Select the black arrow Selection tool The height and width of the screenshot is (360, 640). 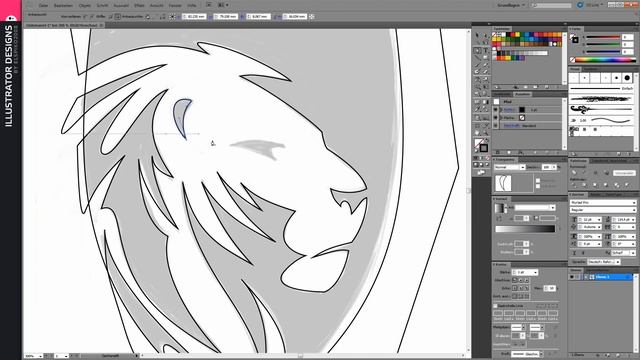(477, 36)
